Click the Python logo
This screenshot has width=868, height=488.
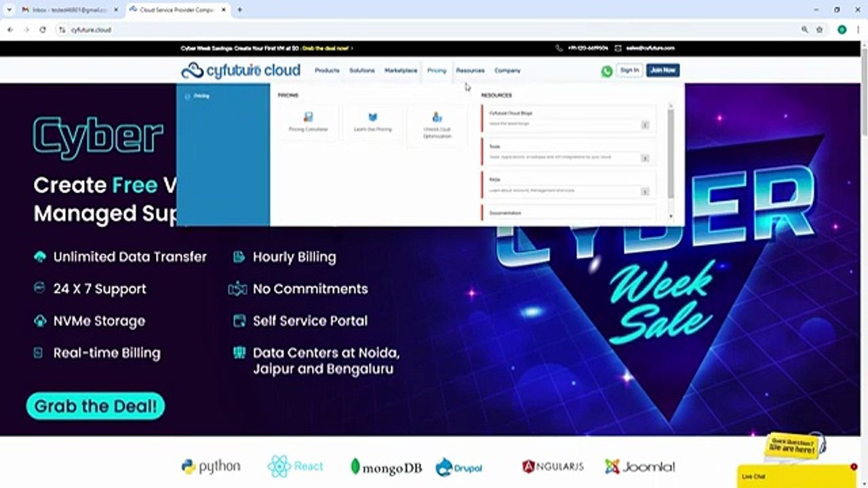[211, 466]
